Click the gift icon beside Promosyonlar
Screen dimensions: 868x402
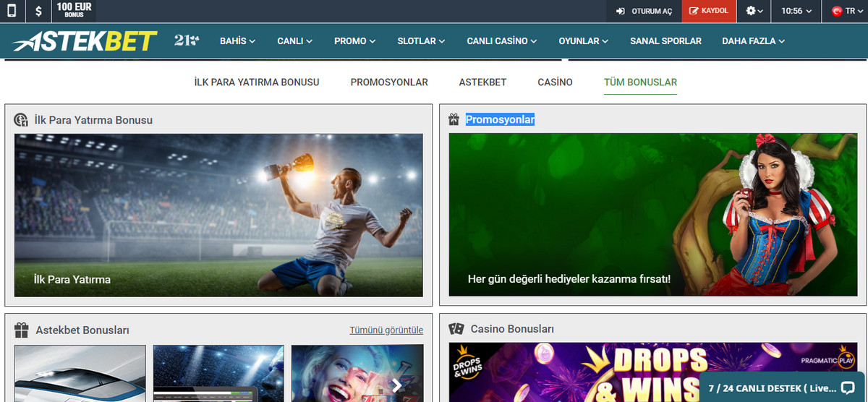[454, 119]
